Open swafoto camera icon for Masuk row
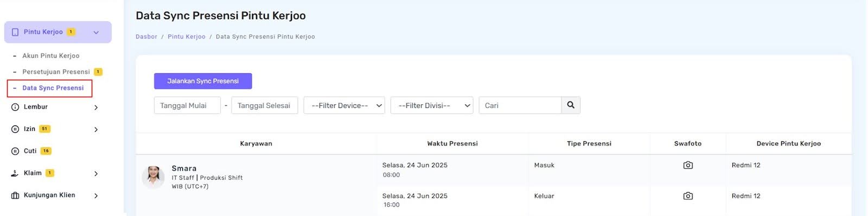The width and height of the screenshot is (868, 216). click(x=688, y=165)
